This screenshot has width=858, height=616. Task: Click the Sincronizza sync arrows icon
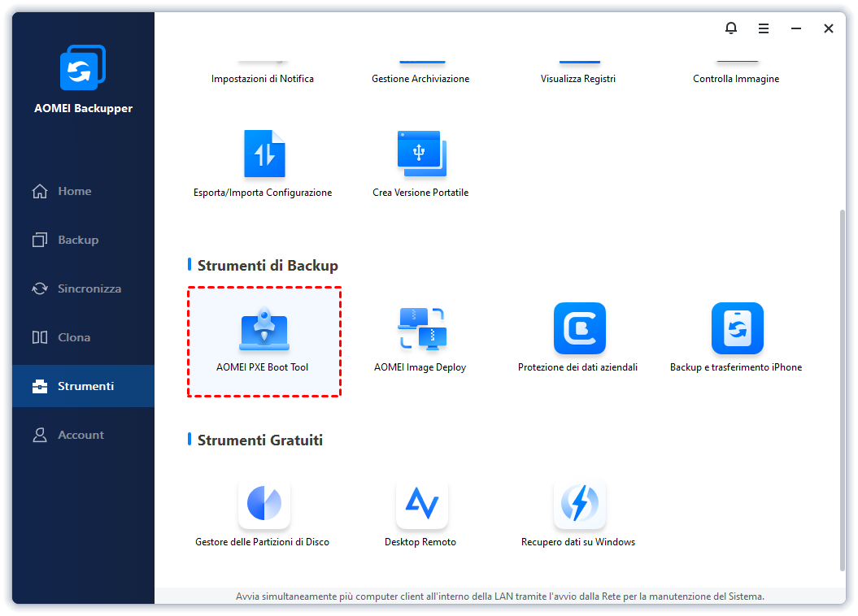click(39, 288)
